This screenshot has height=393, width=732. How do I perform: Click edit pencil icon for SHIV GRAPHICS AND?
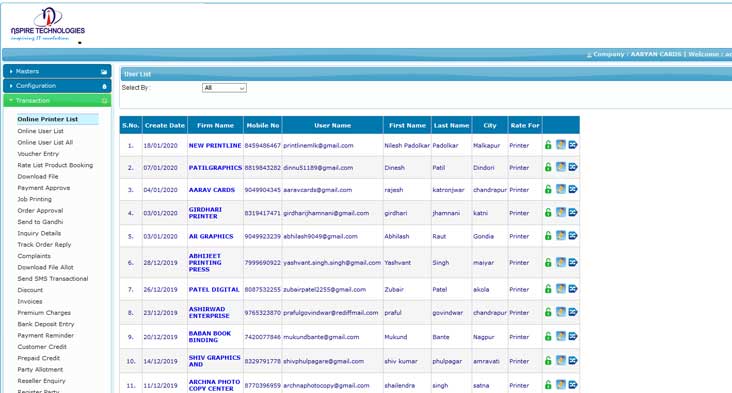coord(561,361)
